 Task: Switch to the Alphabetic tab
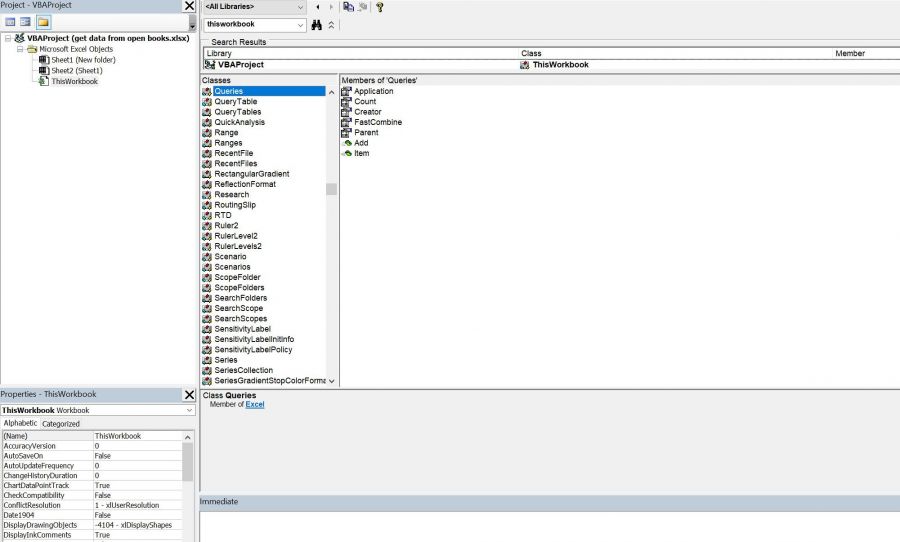21,423
